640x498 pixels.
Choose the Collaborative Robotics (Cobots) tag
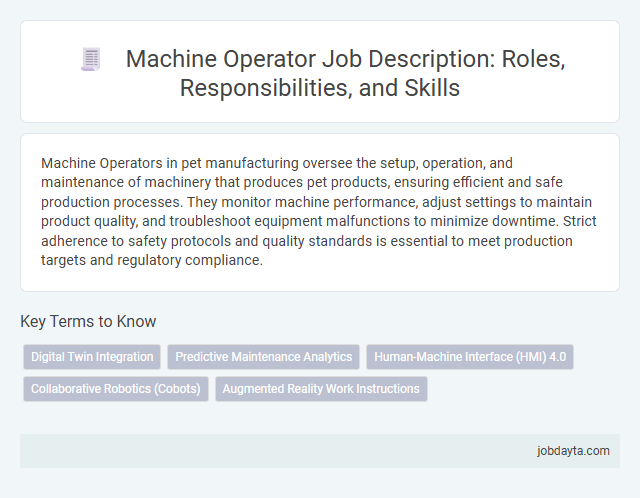116,389
